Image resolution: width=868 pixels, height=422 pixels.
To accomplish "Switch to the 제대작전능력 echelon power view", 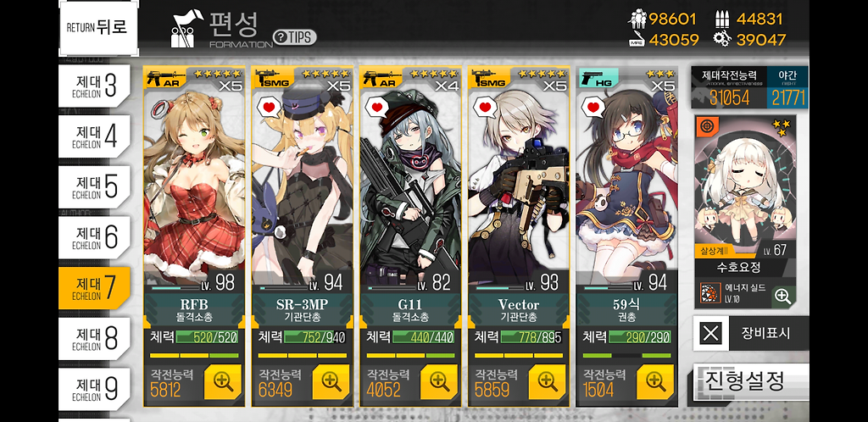I will pyautogui.click(x=729, y=87).
